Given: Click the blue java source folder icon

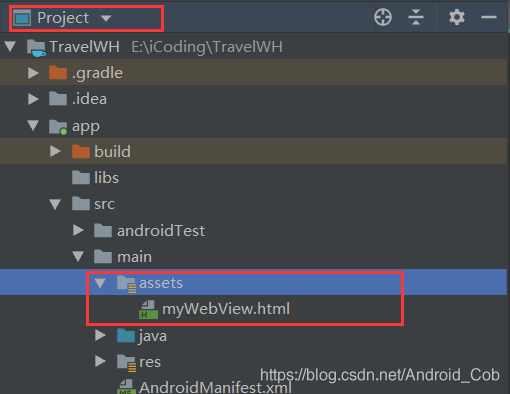Looking at the screenshot, I should click(x=126, y=335).
